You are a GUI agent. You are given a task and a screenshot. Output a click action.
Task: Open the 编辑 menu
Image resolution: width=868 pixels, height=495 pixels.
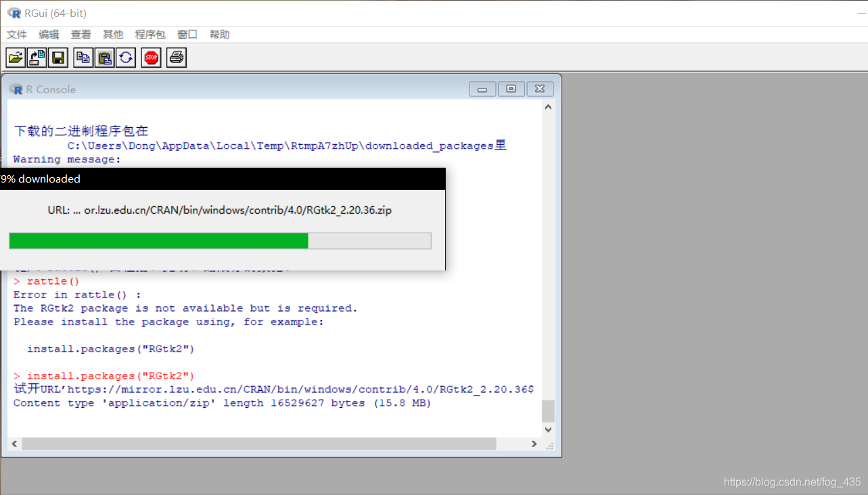pyautogui.click(x=49, y=34)
